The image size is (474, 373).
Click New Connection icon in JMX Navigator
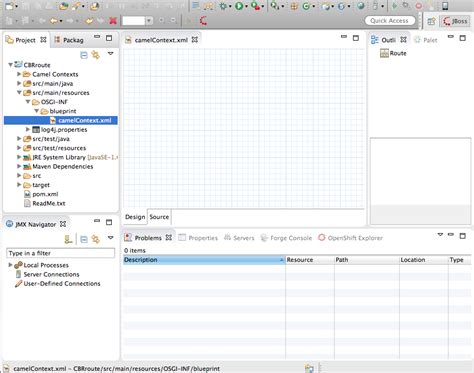(68, 239)
